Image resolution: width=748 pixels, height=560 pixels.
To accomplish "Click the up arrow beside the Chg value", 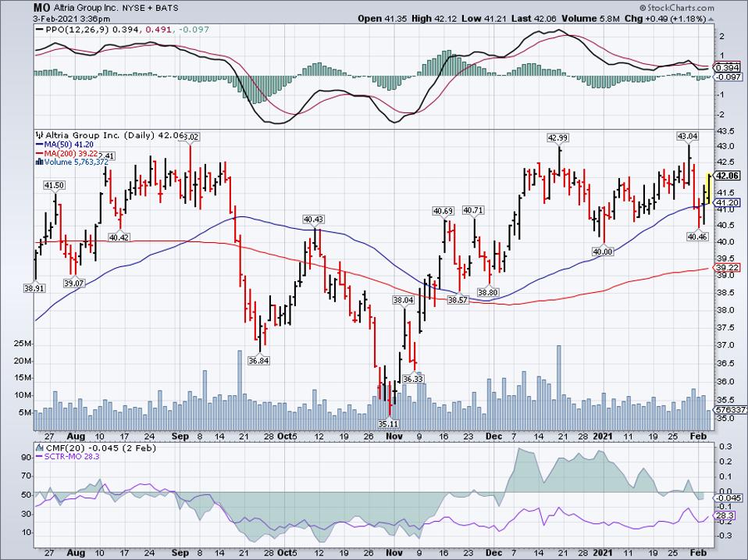I will pyautogui.click(x=711, y=19).
